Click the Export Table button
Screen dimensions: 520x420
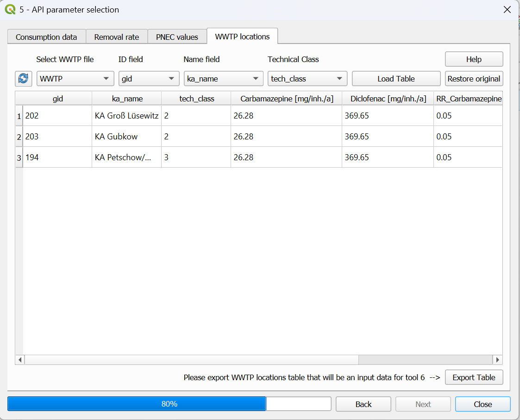[474, 377]
